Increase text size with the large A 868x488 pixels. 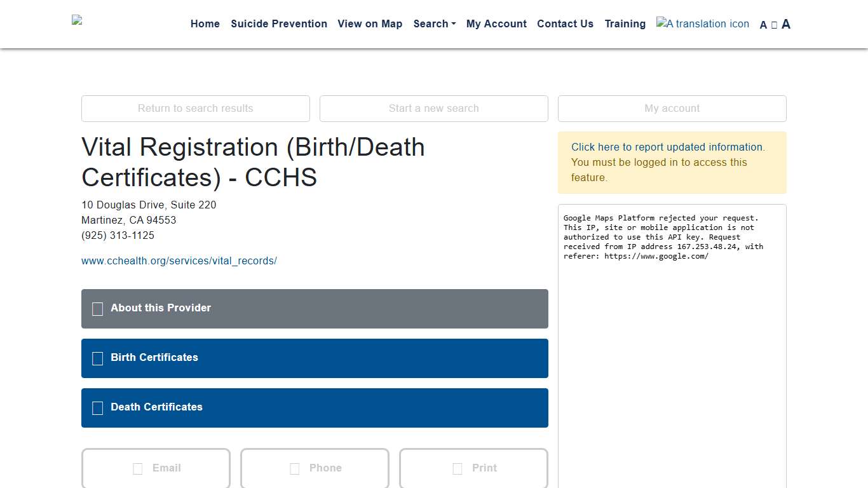(x=786, y=24)
